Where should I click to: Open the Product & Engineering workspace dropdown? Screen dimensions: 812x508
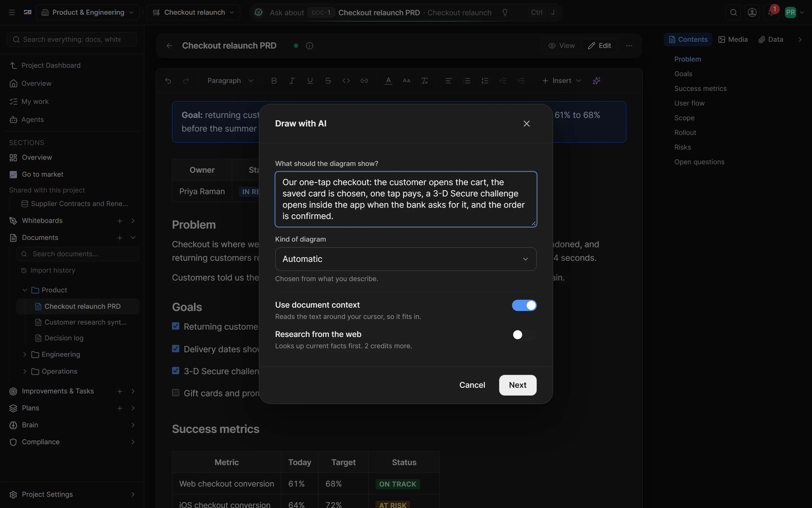point(88,12)
